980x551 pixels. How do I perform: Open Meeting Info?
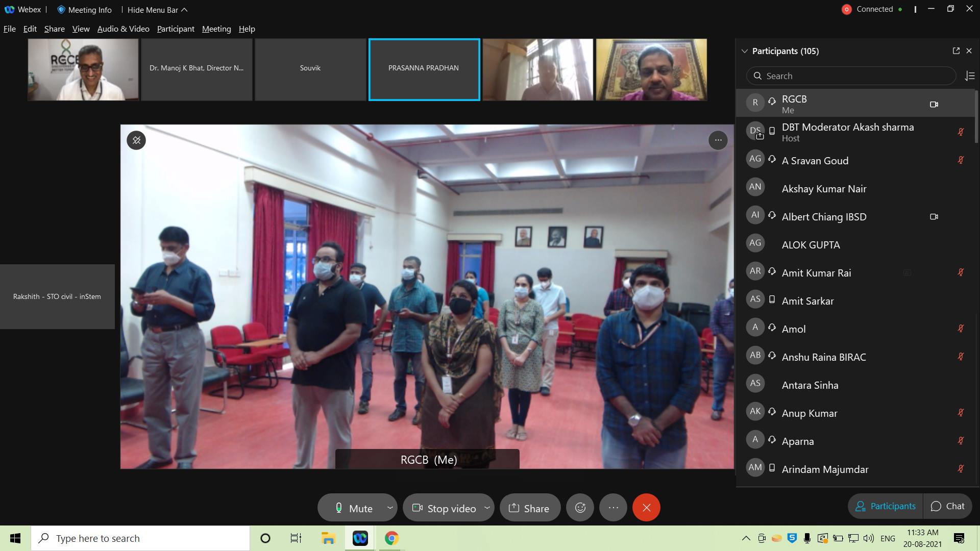click(x=84, y=10)
